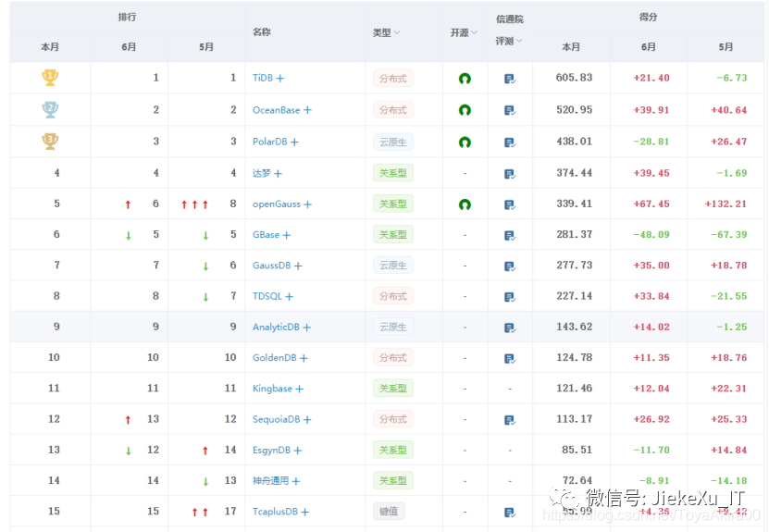This screenshot has height=532, width=769.
Task: Open the TDSQL database link
Action: tap(267, 296)
